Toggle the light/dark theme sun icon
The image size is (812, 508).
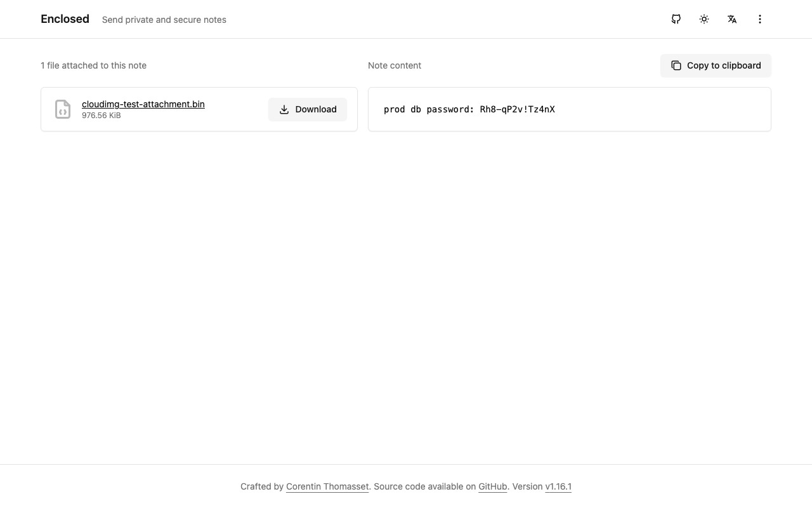(704, 19)
